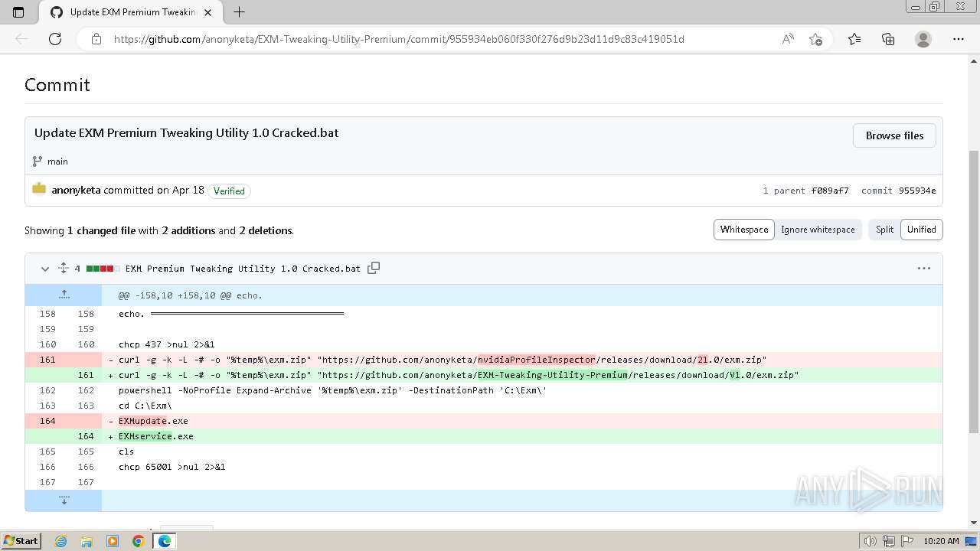Expand diff lines downward
980x551 pixels.
(x=64, y=500)
